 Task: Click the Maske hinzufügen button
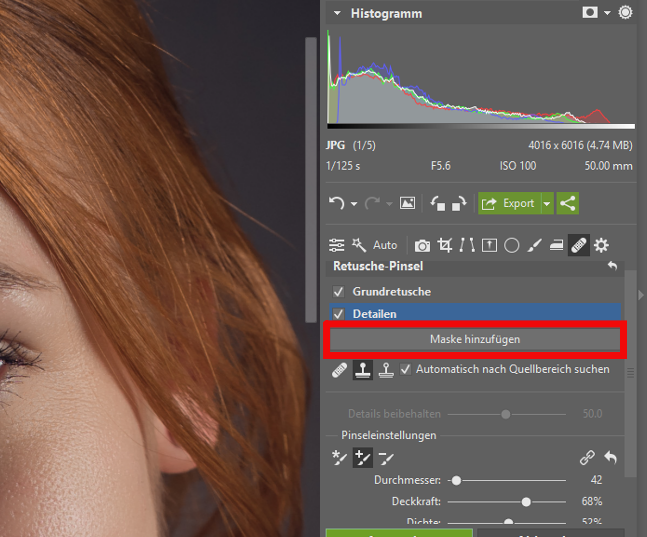[x=475, y=339]
